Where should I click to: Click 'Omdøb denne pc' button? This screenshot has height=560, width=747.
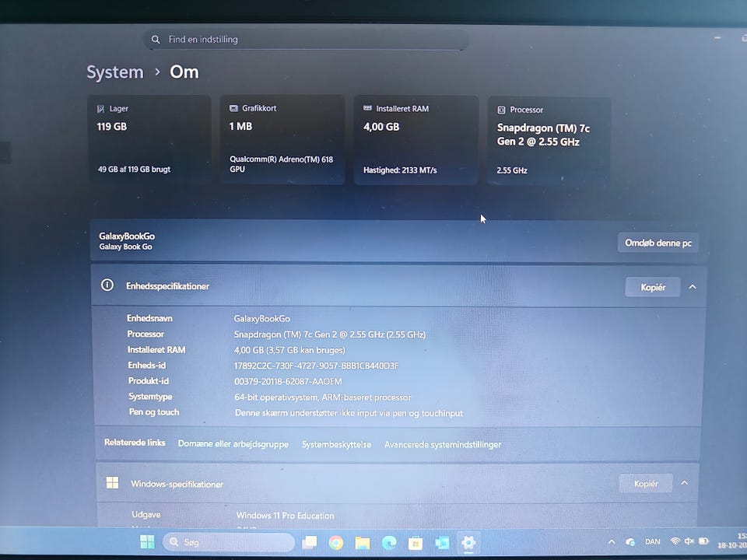coord(658,243)
